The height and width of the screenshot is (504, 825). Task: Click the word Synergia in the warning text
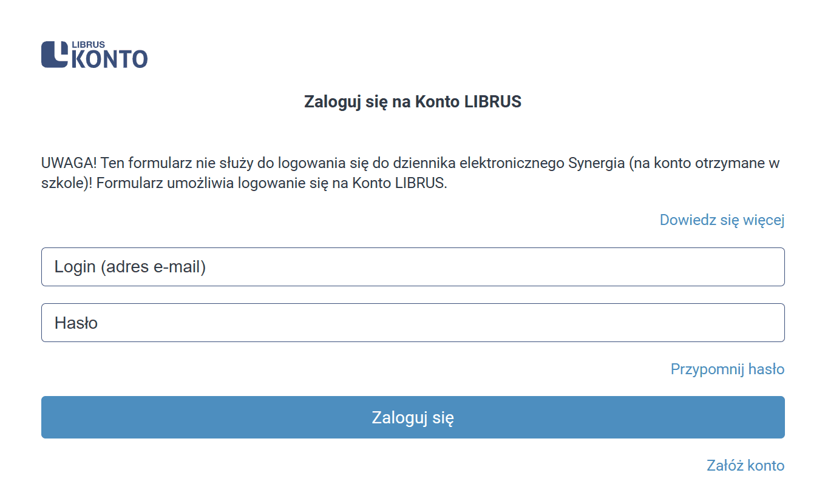(596, 163)
